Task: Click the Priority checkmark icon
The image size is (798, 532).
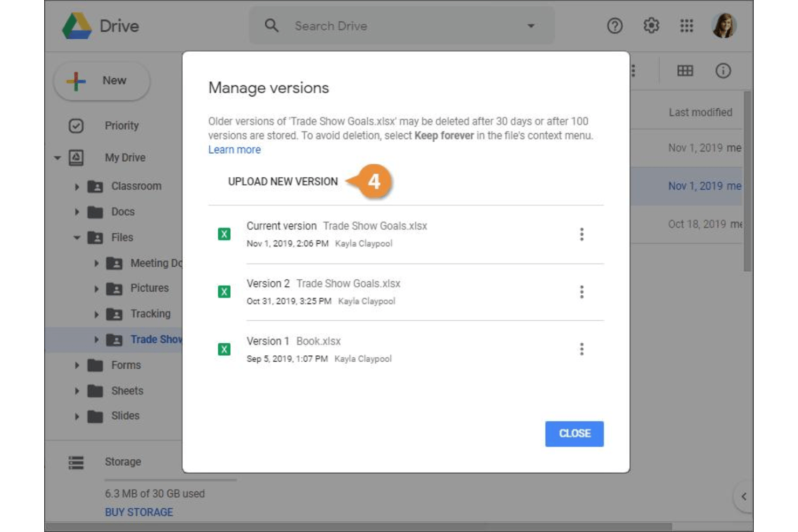Action: [x=76, y=126]
